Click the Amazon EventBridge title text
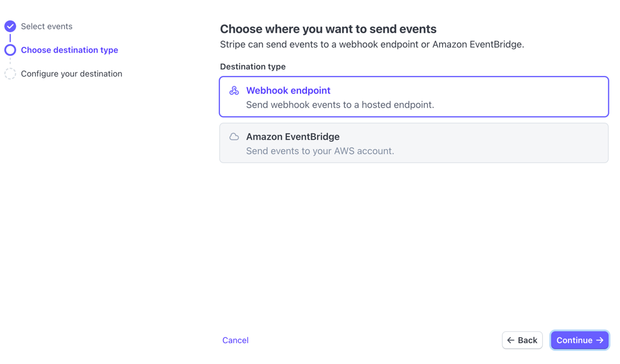Screen dimensions: 620x364 (293, 137)
